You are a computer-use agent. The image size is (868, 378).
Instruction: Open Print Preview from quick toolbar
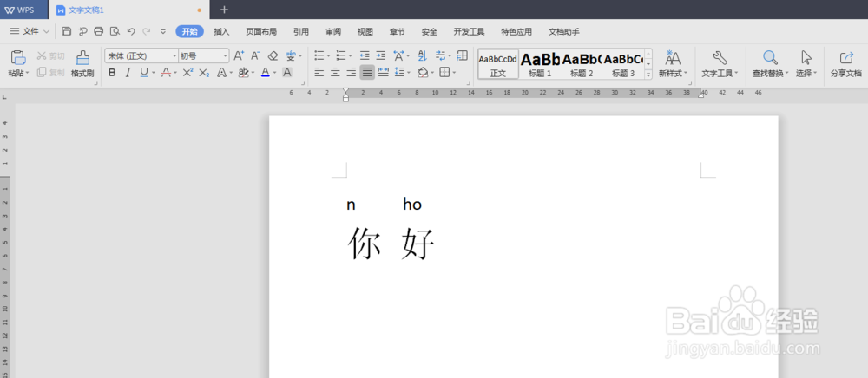[115, 31]
